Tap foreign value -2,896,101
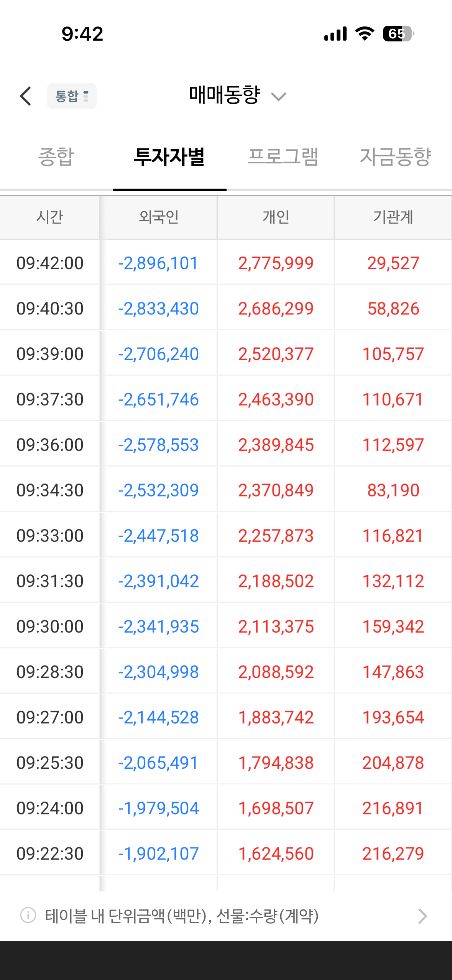Screen dimensions: 452x980 [158, 263]
